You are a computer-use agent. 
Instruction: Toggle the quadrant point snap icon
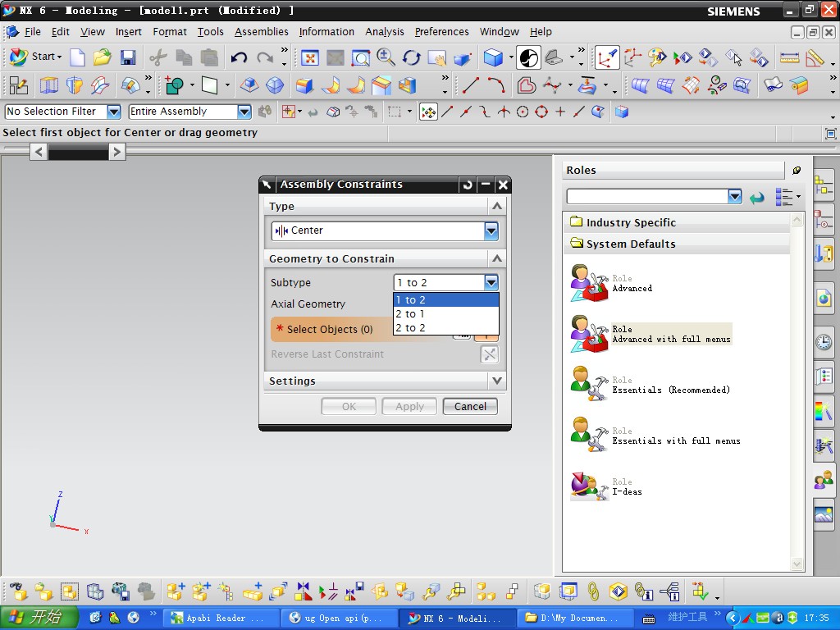[541, 112]
